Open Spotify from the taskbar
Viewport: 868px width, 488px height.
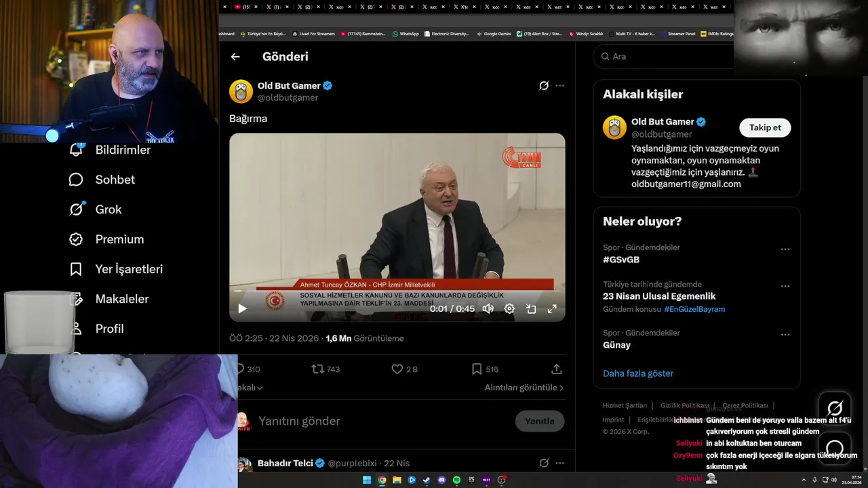(456, 480)
